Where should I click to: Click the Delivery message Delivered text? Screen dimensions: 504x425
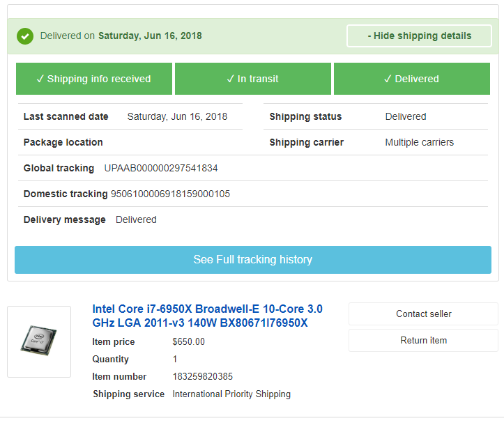(136, 219)
